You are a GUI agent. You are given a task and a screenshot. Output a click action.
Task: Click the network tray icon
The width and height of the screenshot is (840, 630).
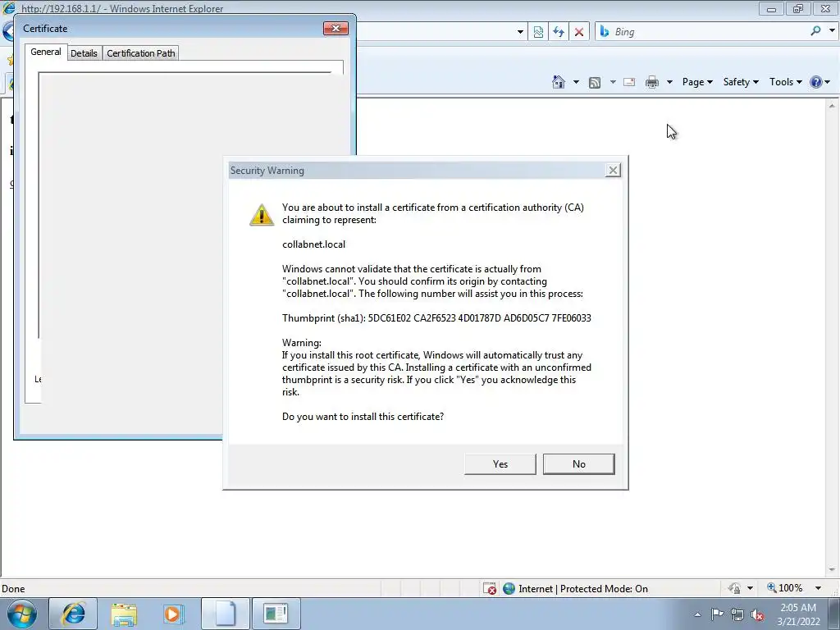click(737, 614)
